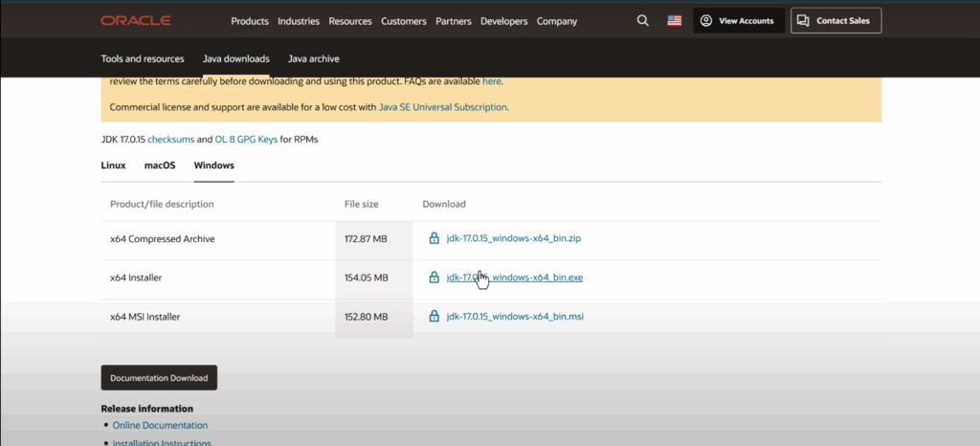Click the Documentation Download button

(x=159, y=378)
